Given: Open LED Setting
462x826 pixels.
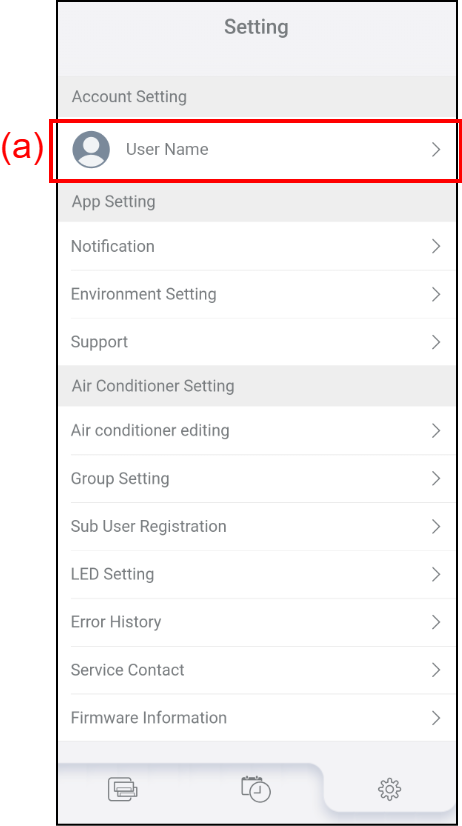Looking at the screenshot, I should click(x=257, y=574).
